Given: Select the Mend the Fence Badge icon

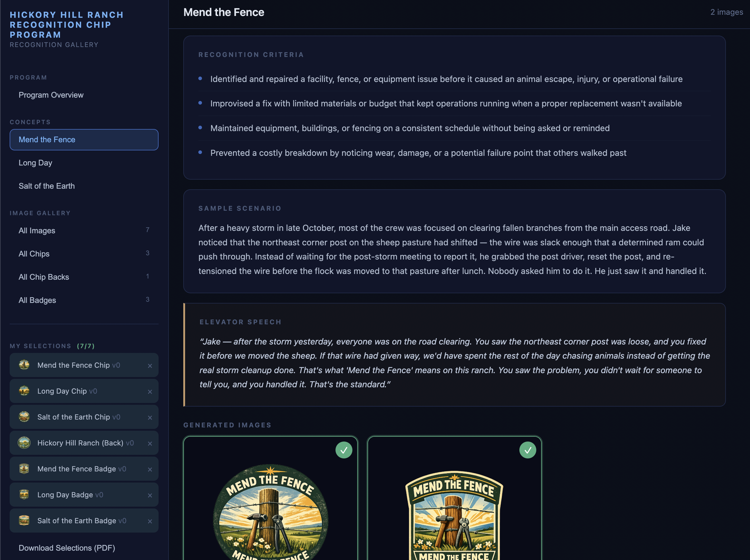Looking at the screenshot, I should coord(24,469).
